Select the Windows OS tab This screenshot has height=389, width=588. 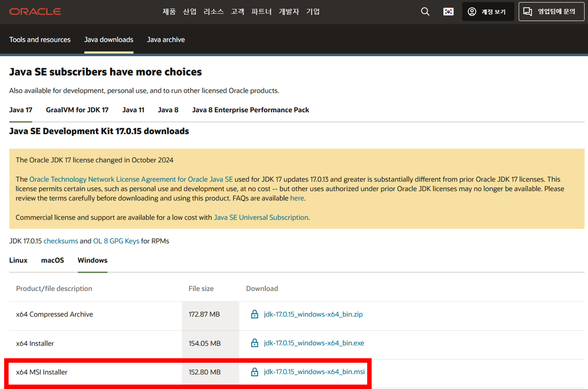(x=92, y=260)
